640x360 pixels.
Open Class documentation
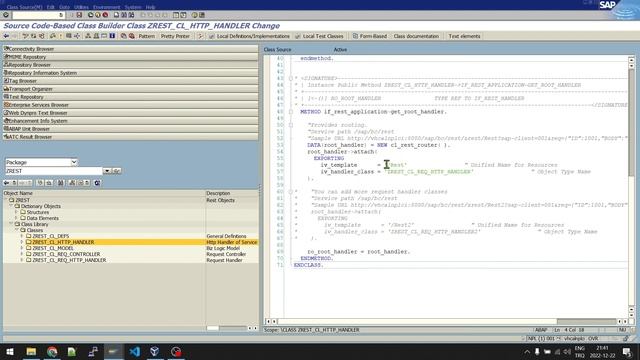(416, 36)
